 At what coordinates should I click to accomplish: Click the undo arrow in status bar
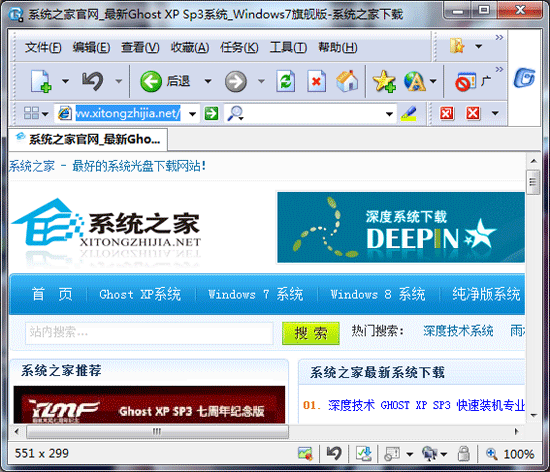[x=334, y=454]
